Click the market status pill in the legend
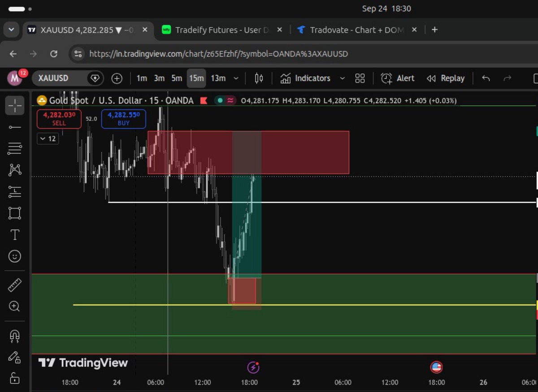Screen dimensions: 538x392 pyautogui.click(x=226, y=100)
